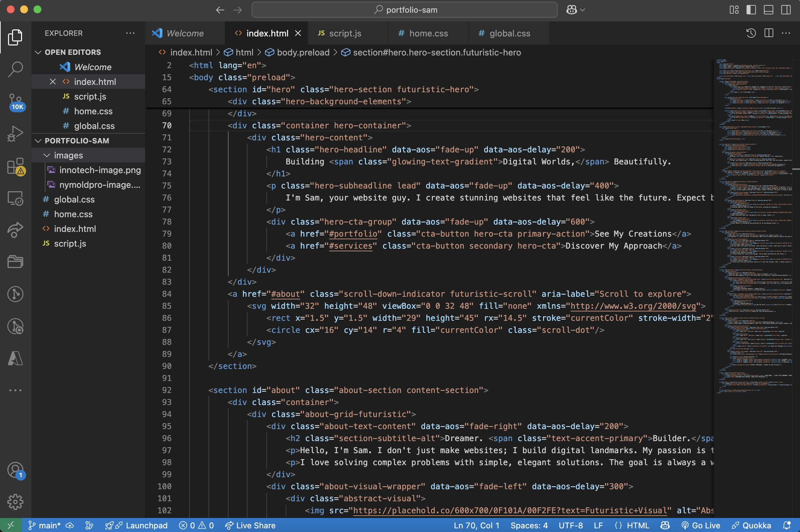Toggle the bottom panel visibility

point(769,10)
